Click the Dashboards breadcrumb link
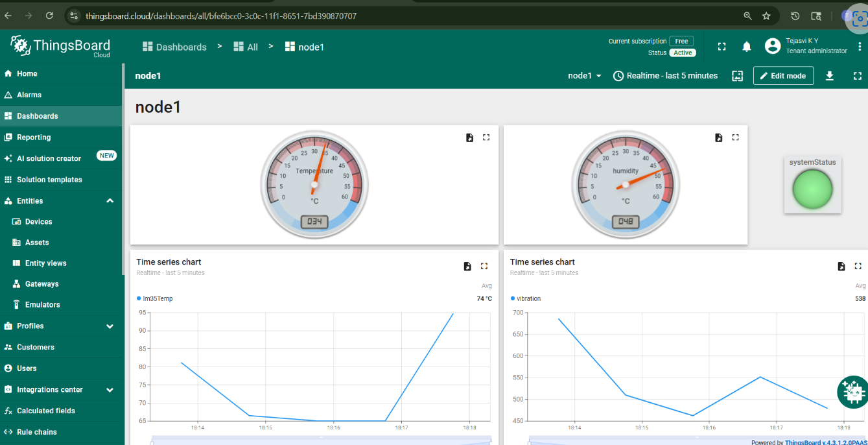This screenshot has height=445, width=868. pos(174,47)
